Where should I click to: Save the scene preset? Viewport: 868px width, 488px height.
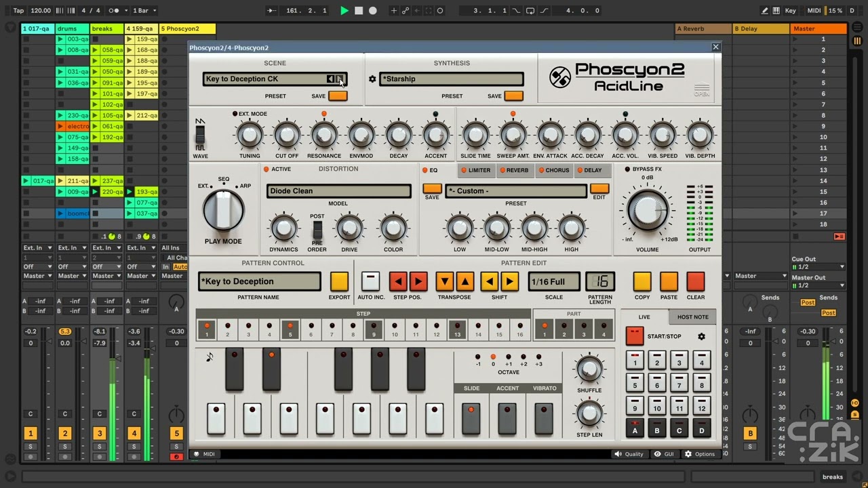tap(338, 96)
